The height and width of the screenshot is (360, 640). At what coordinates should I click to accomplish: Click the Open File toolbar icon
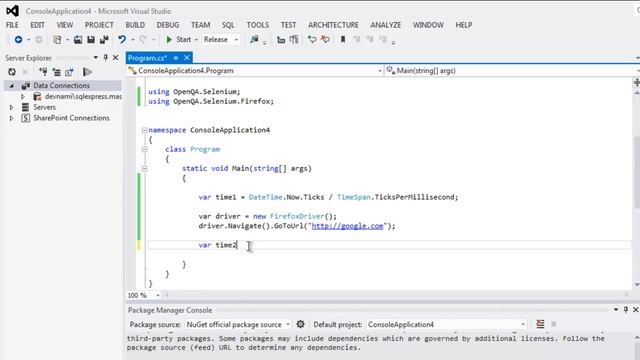click(x=78, y=40)
